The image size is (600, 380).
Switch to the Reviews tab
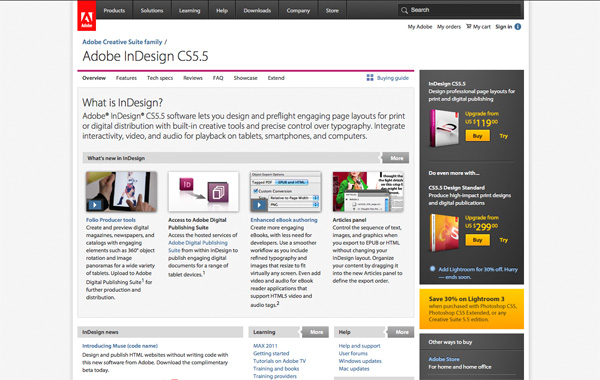click(193, 78)
